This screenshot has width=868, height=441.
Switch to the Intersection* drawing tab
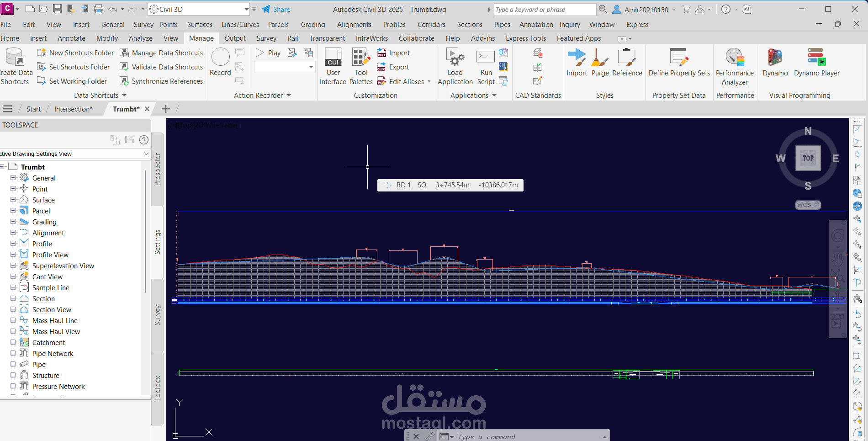73,109
